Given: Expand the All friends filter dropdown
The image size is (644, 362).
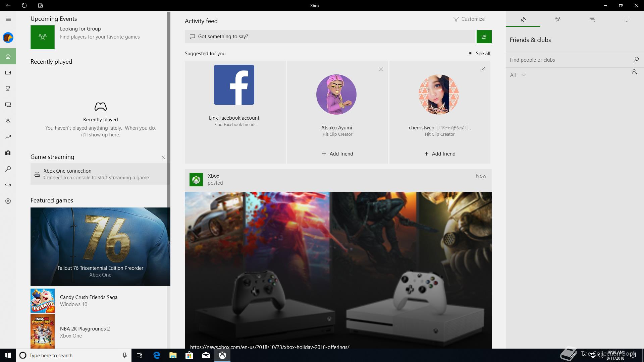Looking at the screenshot, I should [518, 75].
